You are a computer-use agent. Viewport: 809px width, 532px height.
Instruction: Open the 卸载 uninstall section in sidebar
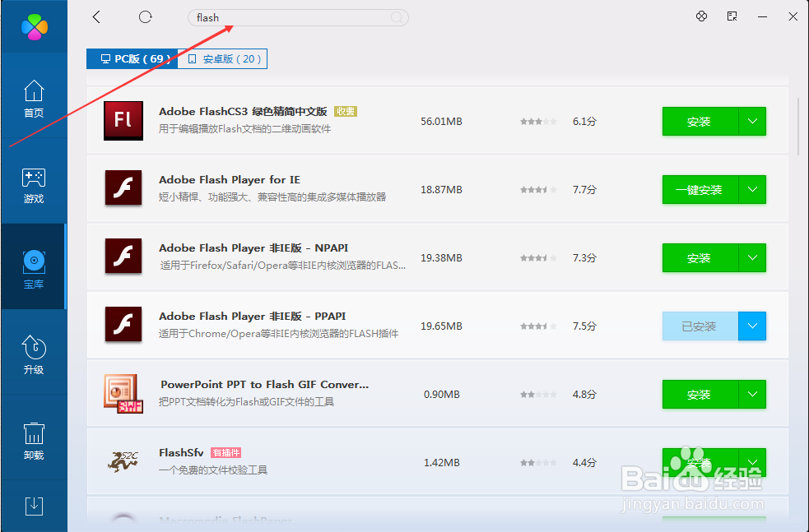pos(34,442)
